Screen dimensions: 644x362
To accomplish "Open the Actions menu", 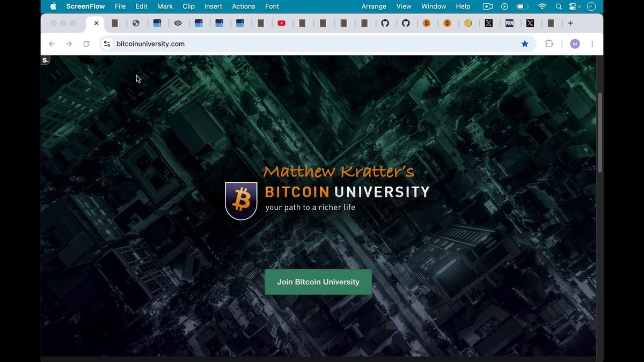I will coord(244,6).
